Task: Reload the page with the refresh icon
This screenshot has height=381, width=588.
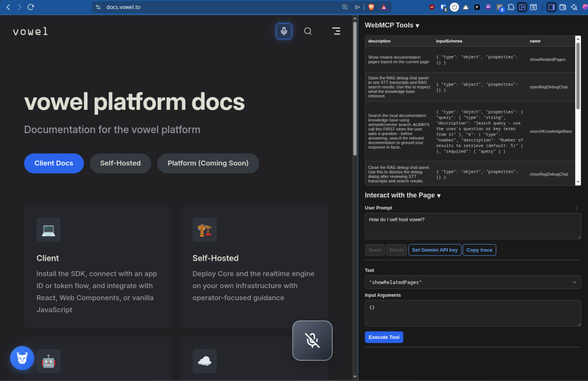Action: [31, 7]
